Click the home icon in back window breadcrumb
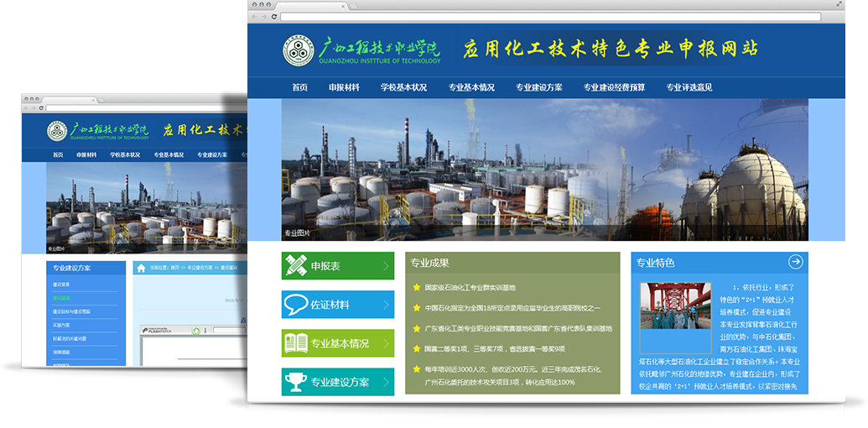The width and height of the screenshot is (868, 428). pos(141,269)
